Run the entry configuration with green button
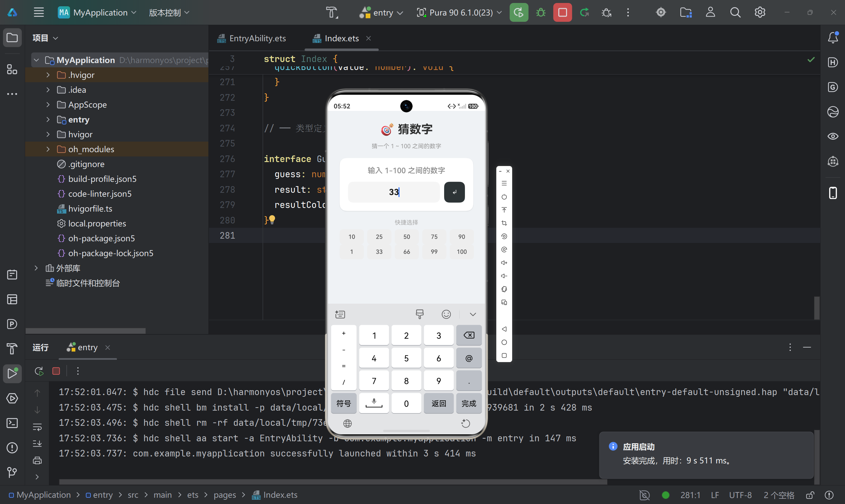Viewport: 845px width, 504px height. (x=518, y=13)
